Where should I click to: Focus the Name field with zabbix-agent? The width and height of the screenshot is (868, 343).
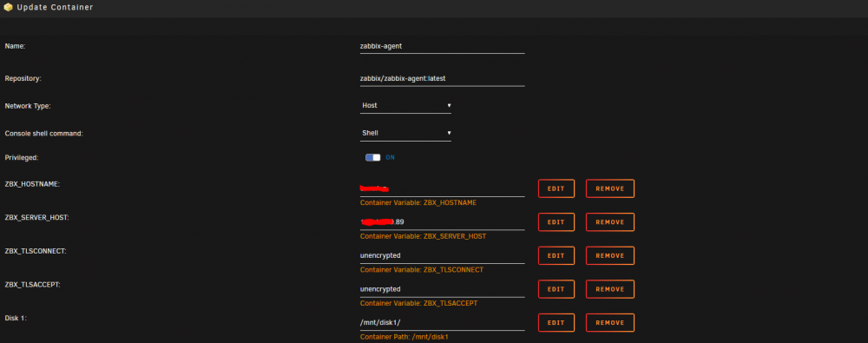point(442,47)
